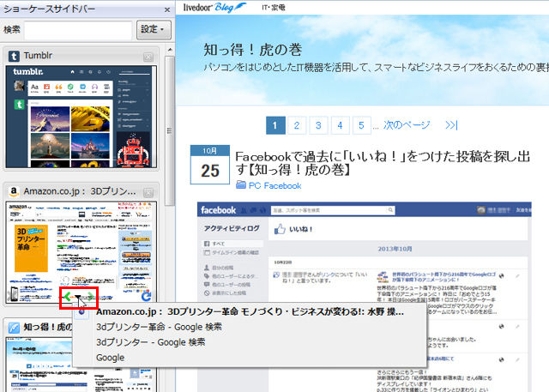Viewport: 549px width, 392px height.
Task: Go to page 4 in pagination
Action: point(340,125)
